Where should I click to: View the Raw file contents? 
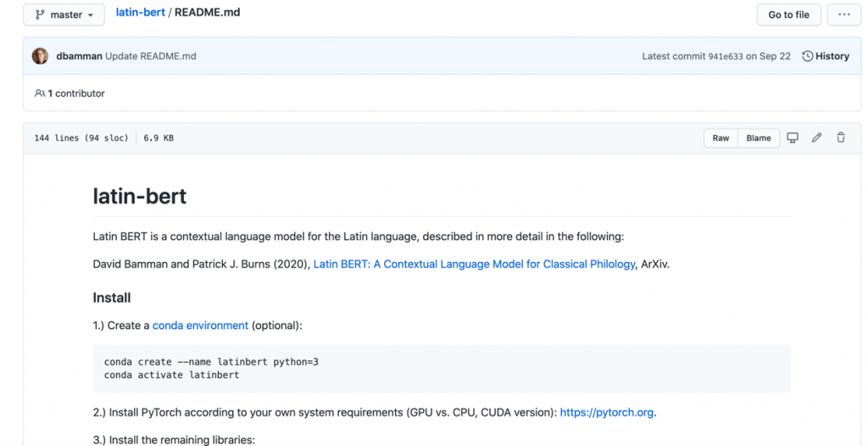pos(721,138)
